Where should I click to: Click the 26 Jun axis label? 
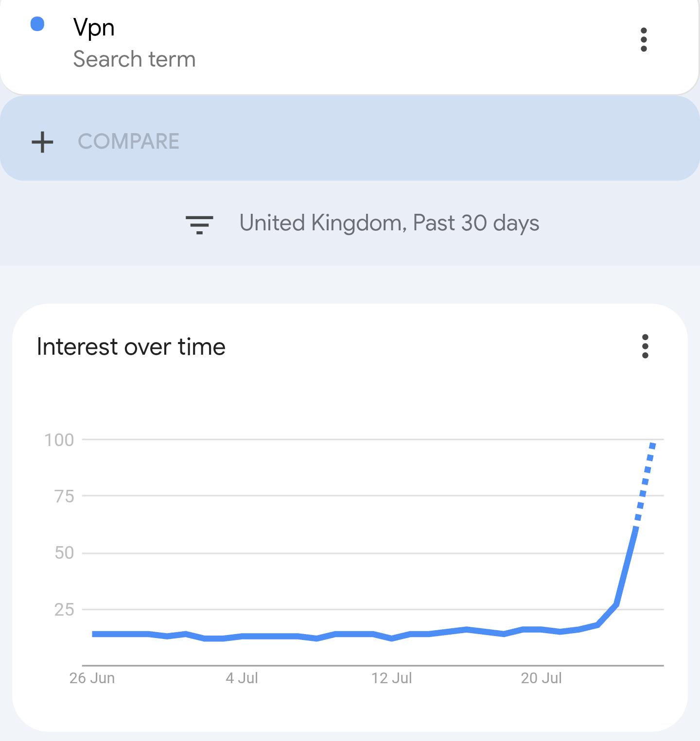tap(92, 678)
